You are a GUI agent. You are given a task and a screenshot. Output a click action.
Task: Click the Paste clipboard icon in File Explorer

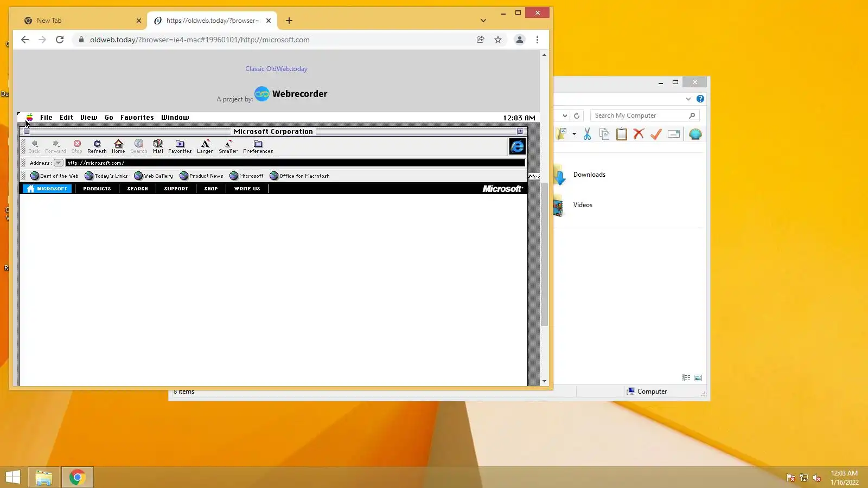(622, 134)
